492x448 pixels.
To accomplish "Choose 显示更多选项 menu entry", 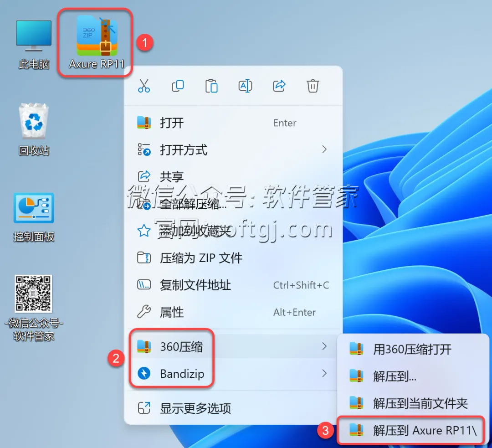I will tap(233, 408).
